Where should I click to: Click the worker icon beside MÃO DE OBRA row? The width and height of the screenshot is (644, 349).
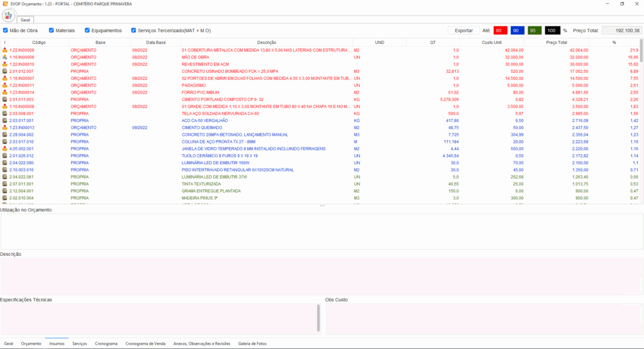click(x=5, y=57)
